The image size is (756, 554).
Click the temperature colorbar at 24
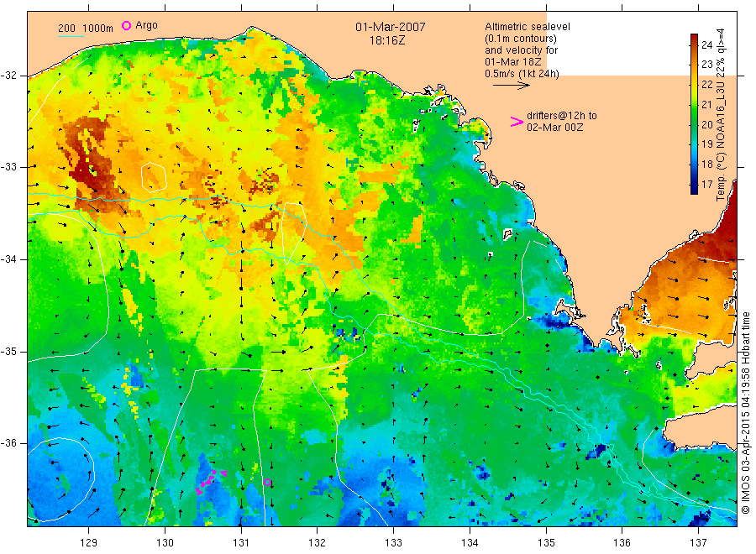coord(694,44)
